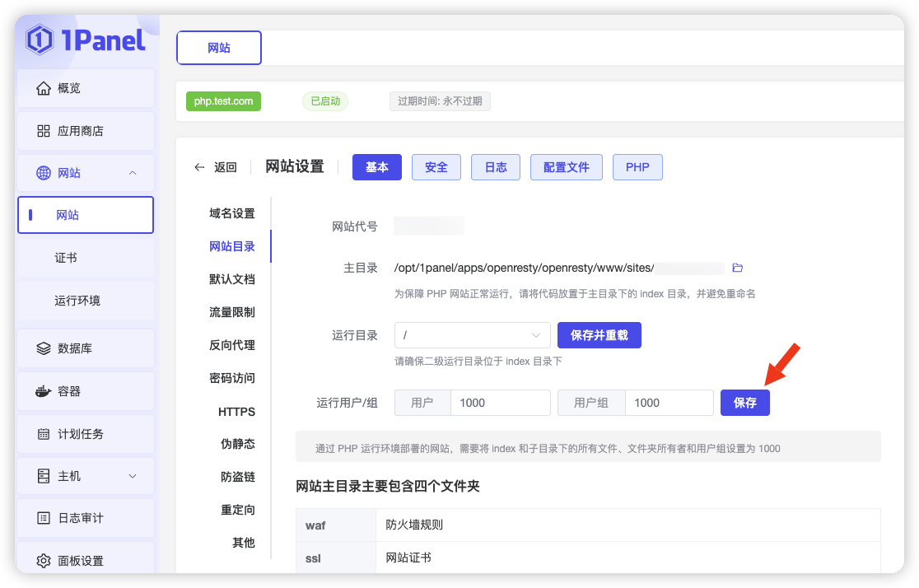Open 容器 in the sidebar
Image resolution: width=919 pixels, height=588 pixels.
click(x=86, y=391)
